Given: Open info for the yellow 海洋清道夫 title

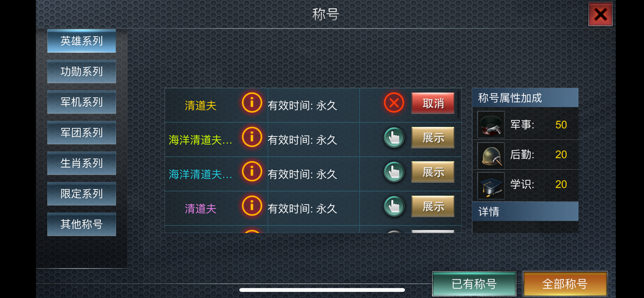Looking at the screenshot, I should (x=252, y=137).
